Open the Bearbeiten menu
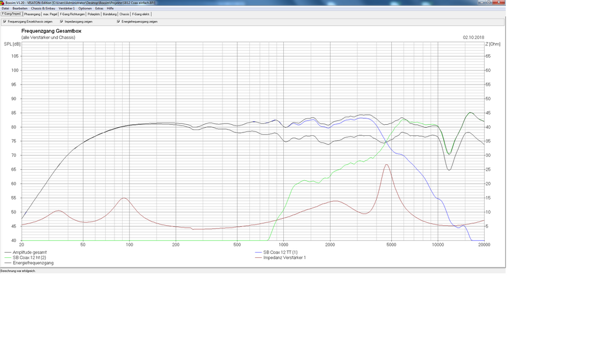Image resolution: width=598 pixels, height=364 pixels. coord(20,8)
